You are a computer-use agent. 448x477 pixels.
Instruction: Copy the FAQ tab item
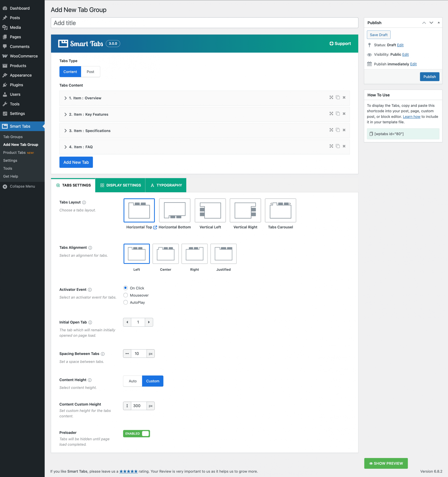[x=338, y=146]
